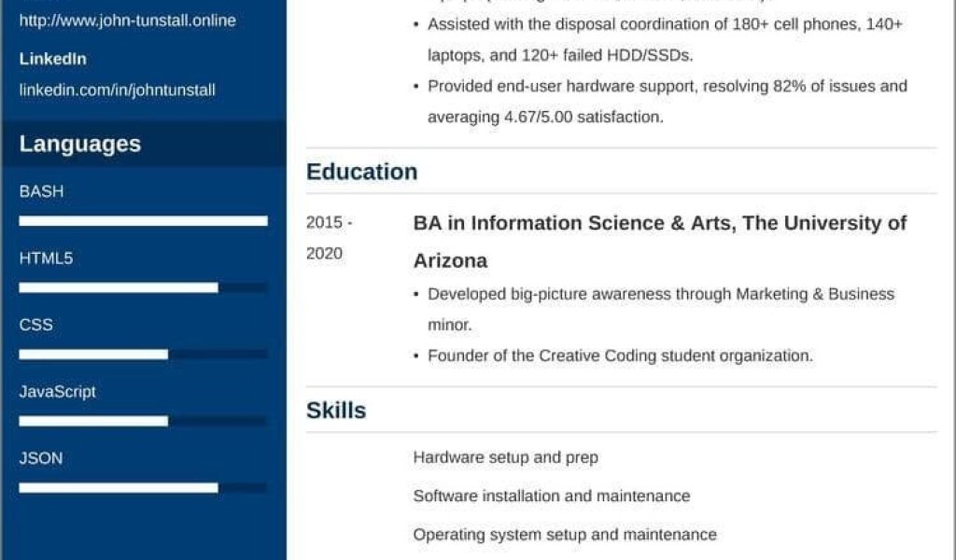Click the Hardware setup and prep skill
Screen dimensions: 956x560
click(505, 457)
